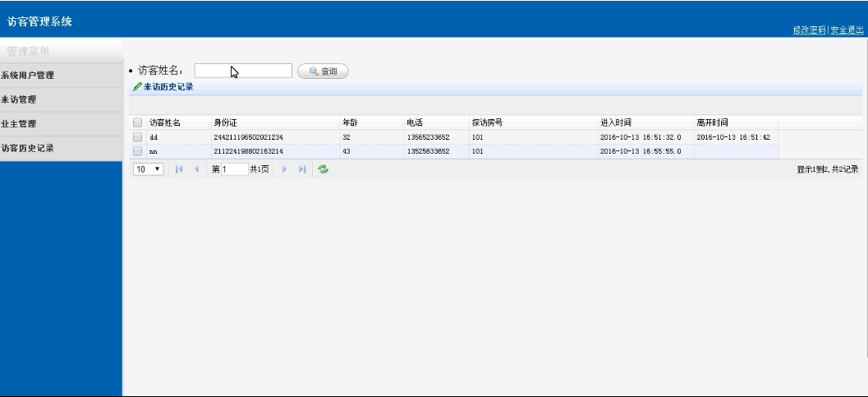
Task: Click the 电话 column header
Action: point(415,123)
